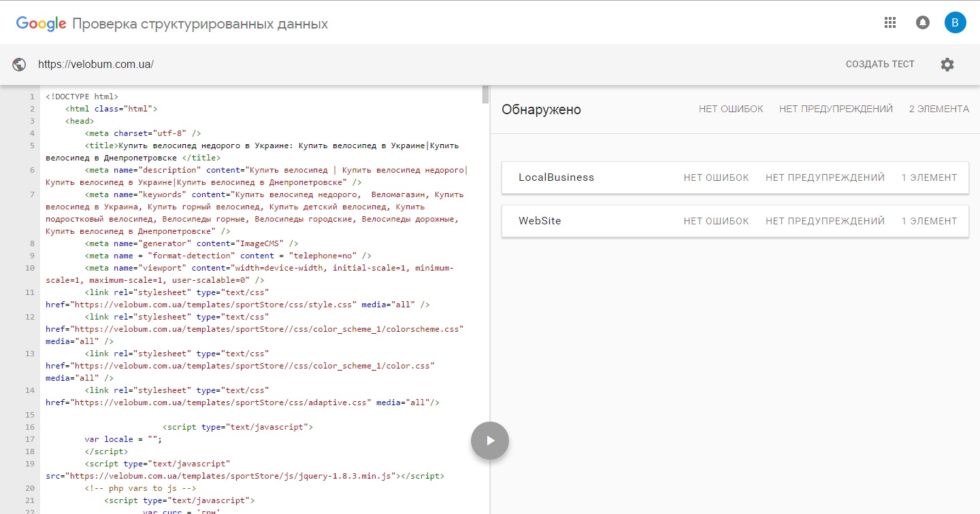
Task: Open the account avatar labeled B
Action: point(955,23)
